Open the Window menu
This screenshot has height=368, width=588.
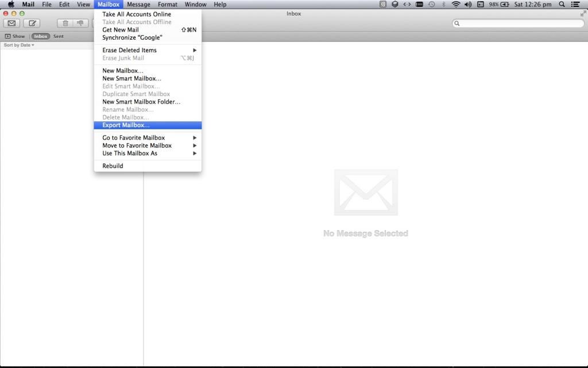[195, 5]
